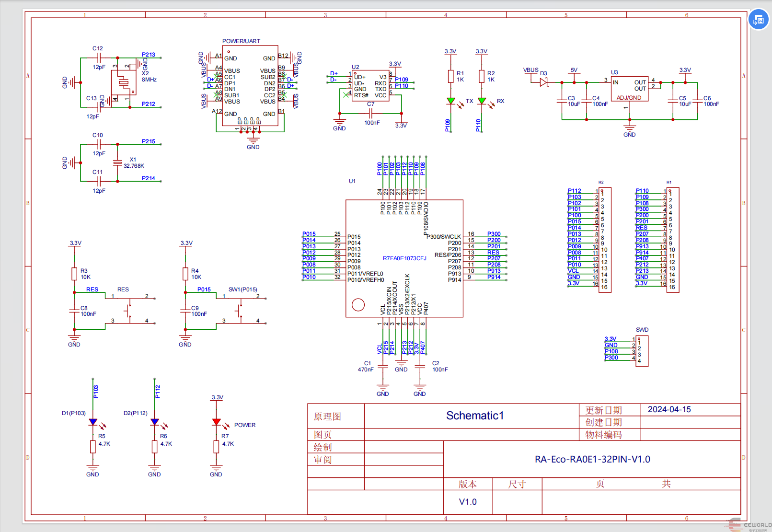Click the C3 capacitor label

pos(571,98)
